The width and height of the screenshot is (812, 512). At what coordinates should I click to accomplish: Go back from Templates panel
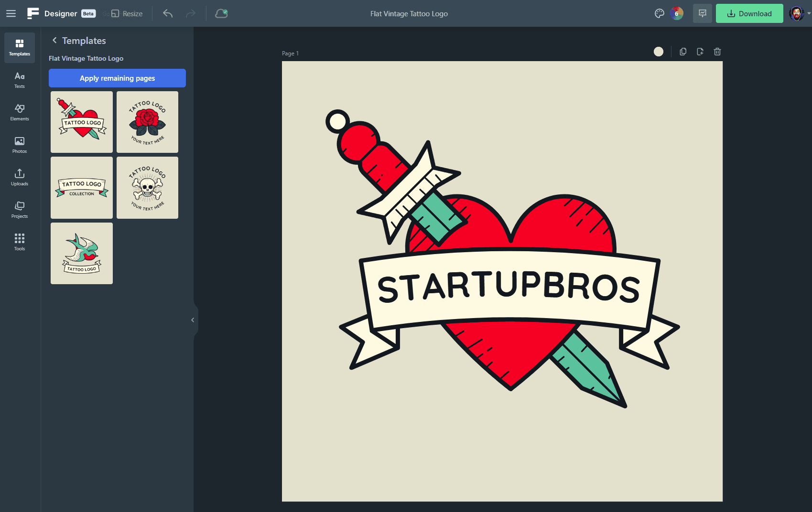[54, 41]
